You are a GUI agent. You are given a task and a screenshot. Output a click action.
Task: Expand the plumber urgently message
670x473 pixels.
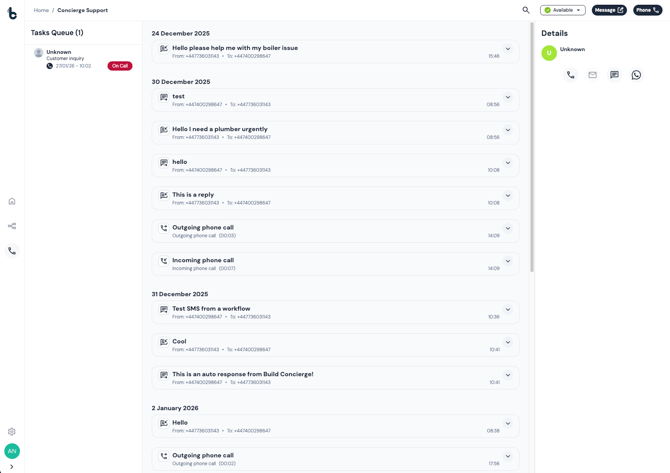tap(508, 130)
